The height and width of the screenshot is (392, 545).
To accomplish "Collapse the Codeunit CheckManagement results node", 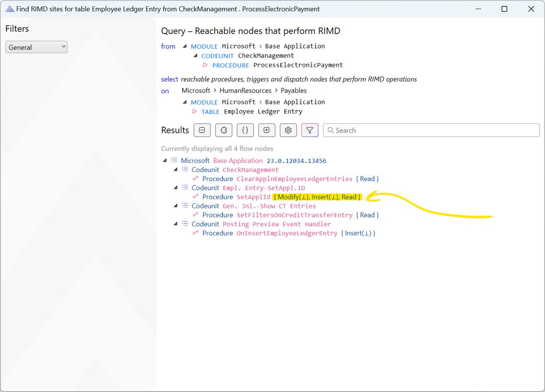I will click(x=175, y=170).
